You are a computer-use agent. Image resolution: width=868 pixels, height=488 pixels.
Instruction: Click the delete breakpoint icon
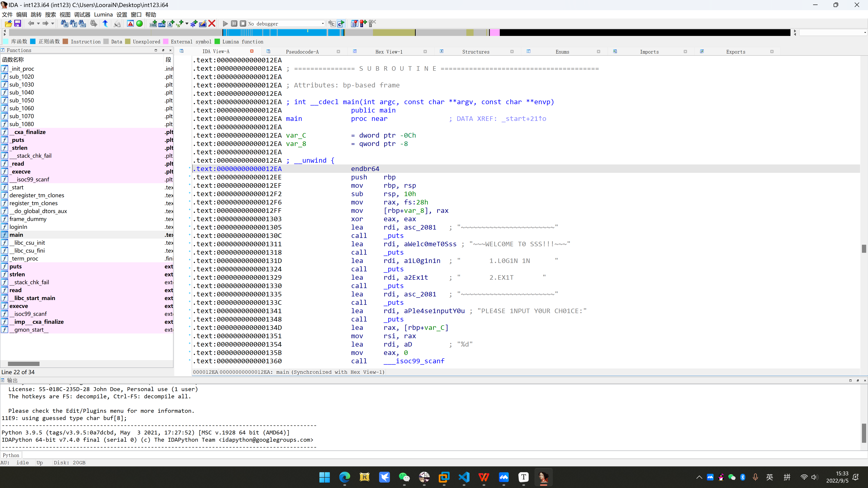(x=372, y=23)
